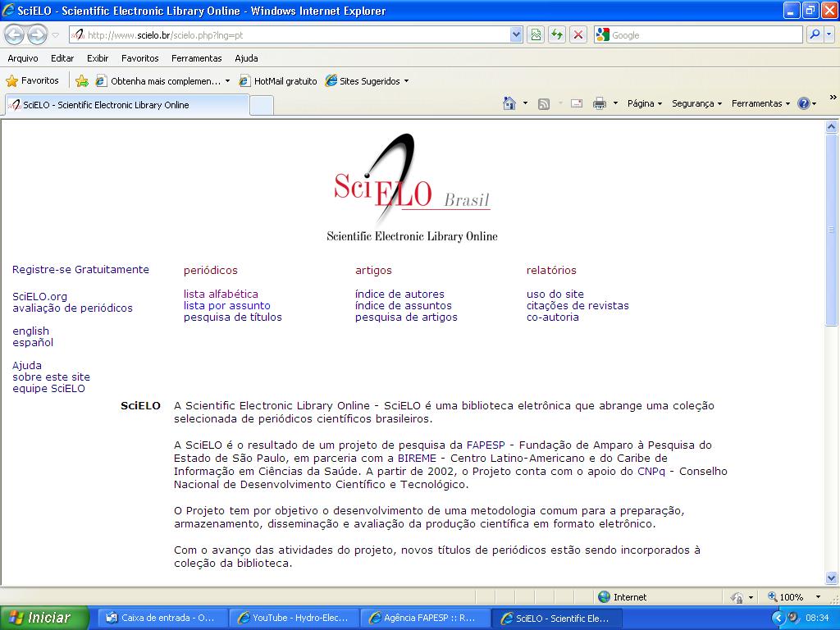Screen dimensions: 840x630
Task: Open the lista alfabética link
Action: pos(221,294)
